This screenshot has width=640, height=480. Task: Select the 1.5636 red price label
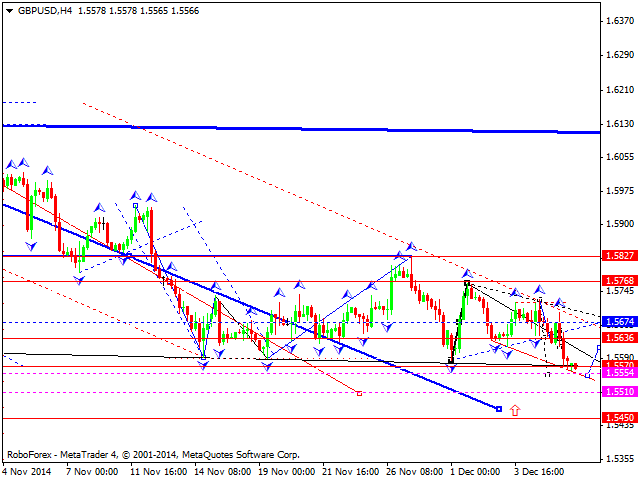pos(619,339)
